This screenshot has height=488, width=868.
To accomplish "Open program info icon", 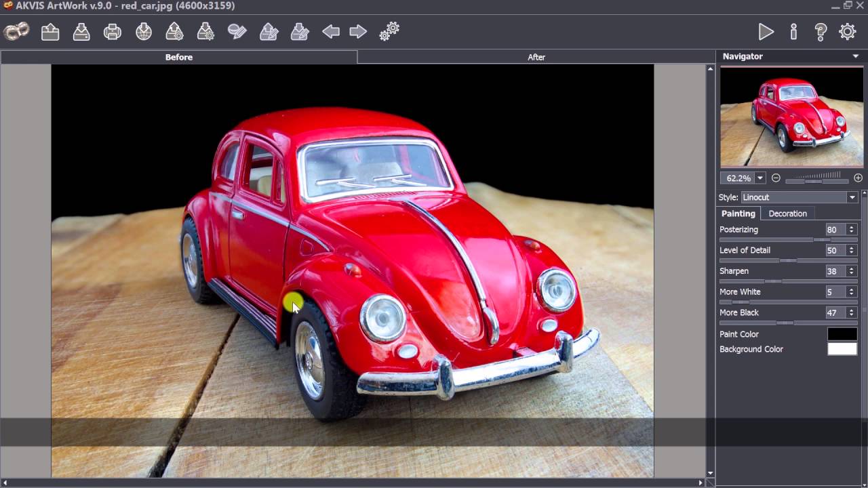I will click(x=793, y=32).
